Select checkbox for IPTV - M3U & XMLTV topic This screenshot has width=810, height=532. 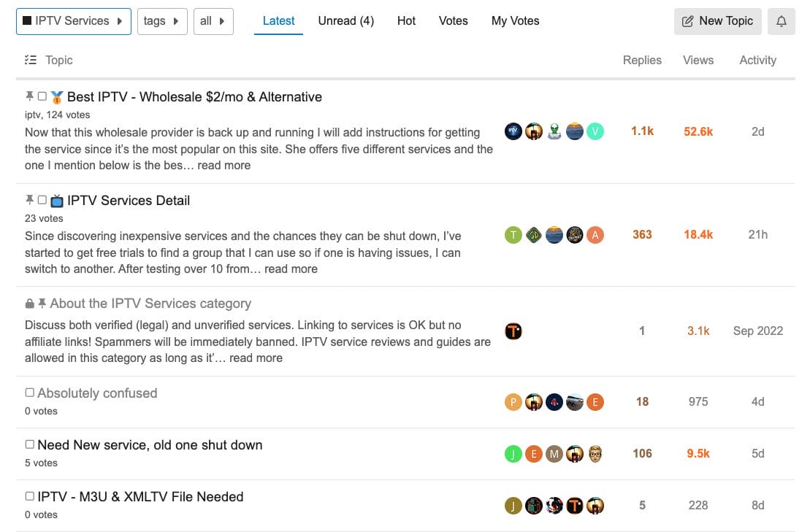click(x=30, y=496)
